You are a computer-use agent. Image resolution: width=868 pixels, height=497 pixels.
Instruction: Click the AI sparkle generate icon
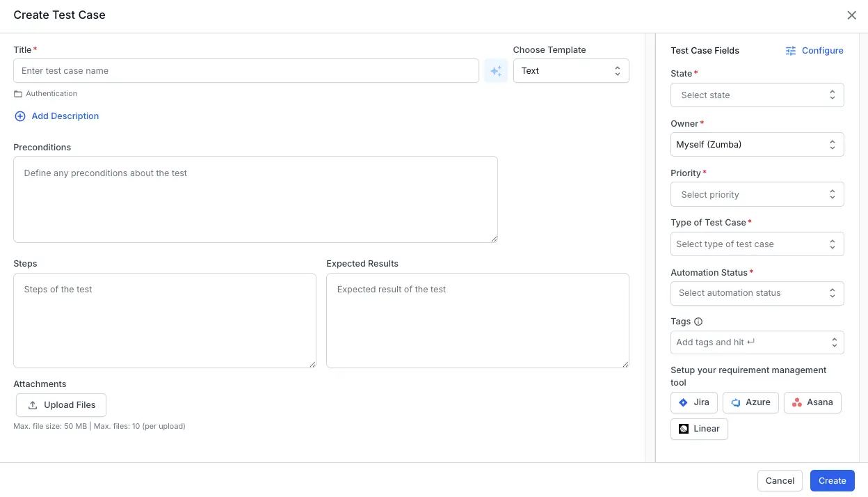pos(495,71)
